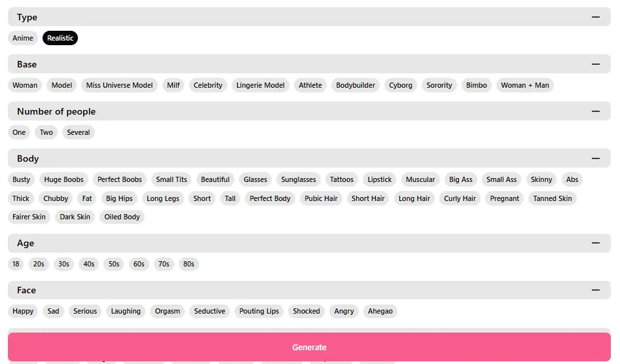Select the Anime type chip

[x=23, y=38]
